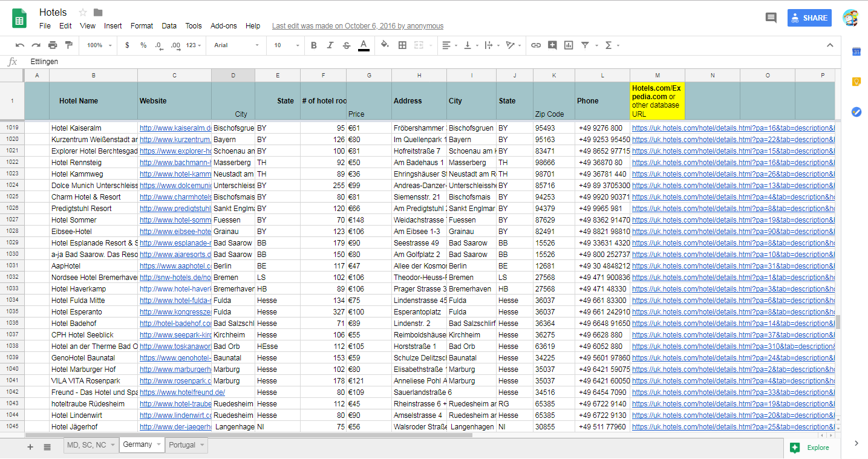Star the Hotels document
Screen dimensions: 868x459
click(83, 13)
